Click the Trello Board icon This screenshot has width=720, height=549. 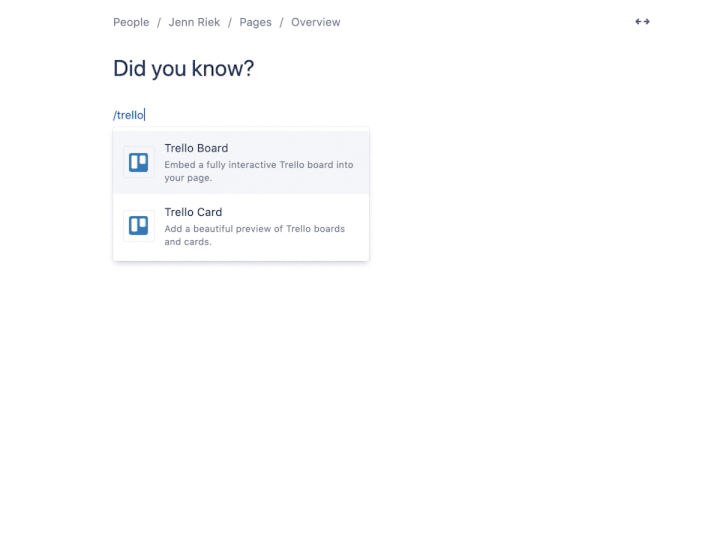coord(139,162)
